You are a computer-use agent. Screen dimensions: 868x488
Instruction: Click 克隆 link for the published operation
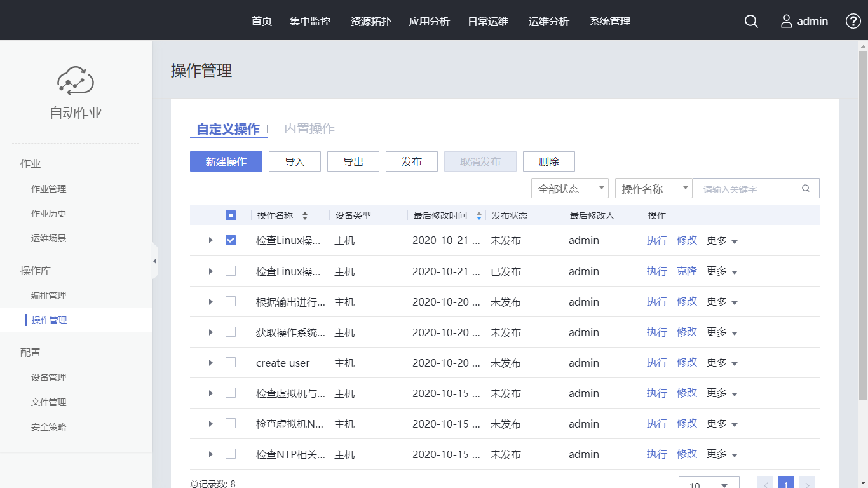[687, 271]
